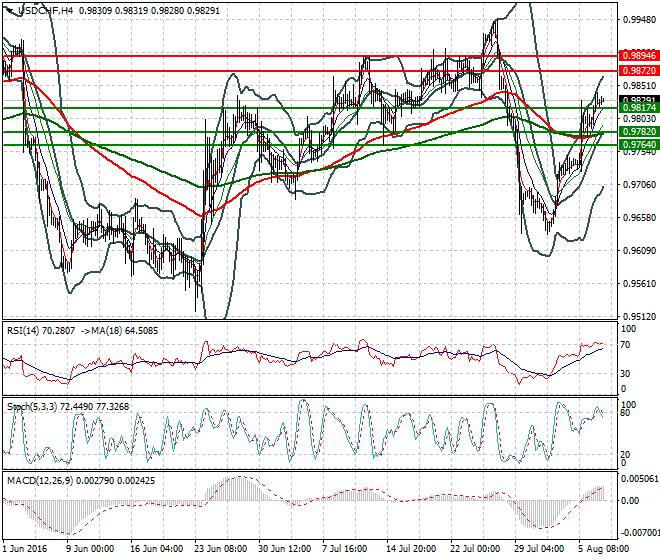660x560 pixels.
Task: Click the 7 Jul 16:00 date label
Action: 345,549
